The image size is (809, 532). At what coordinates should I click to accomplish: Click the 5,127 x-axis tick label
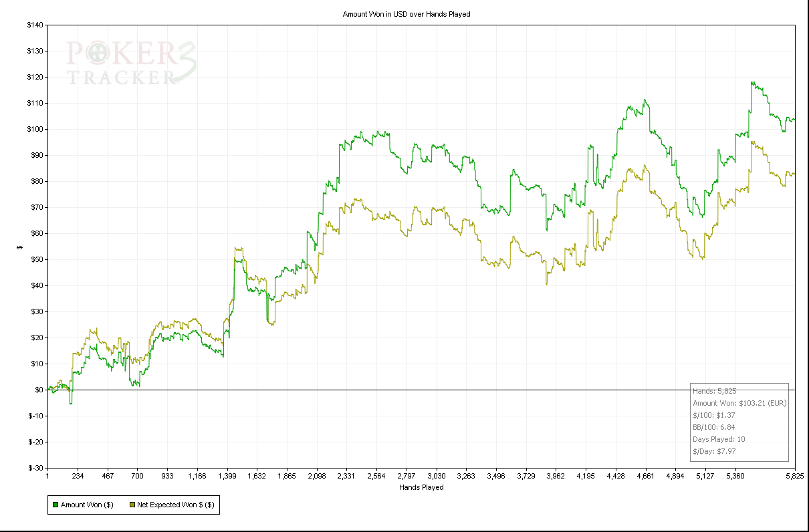coord(705,477)
